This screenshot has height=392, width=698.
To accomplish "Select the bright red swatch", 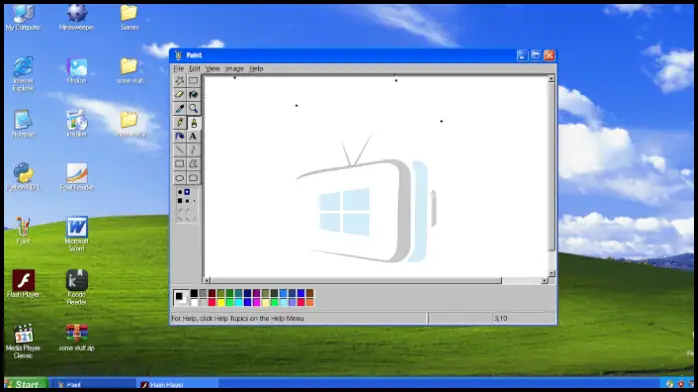I will pos(212,303).
